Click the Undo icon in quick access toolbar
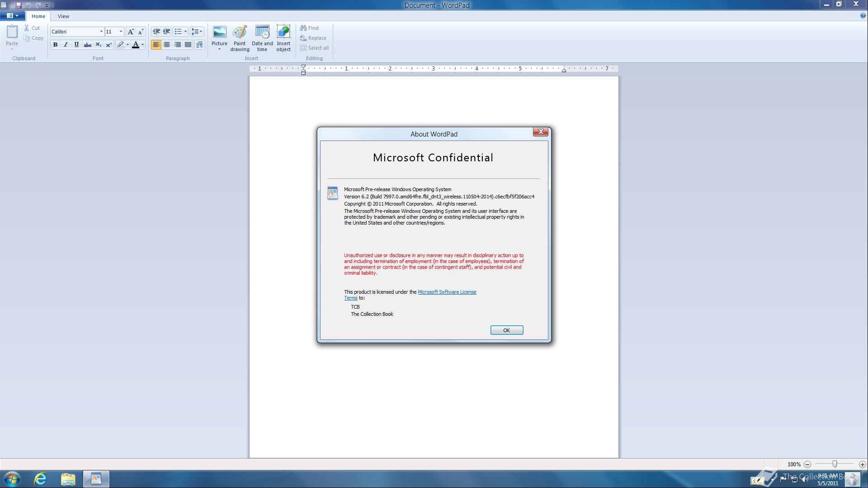868x488 pixels. pos(28,5)
